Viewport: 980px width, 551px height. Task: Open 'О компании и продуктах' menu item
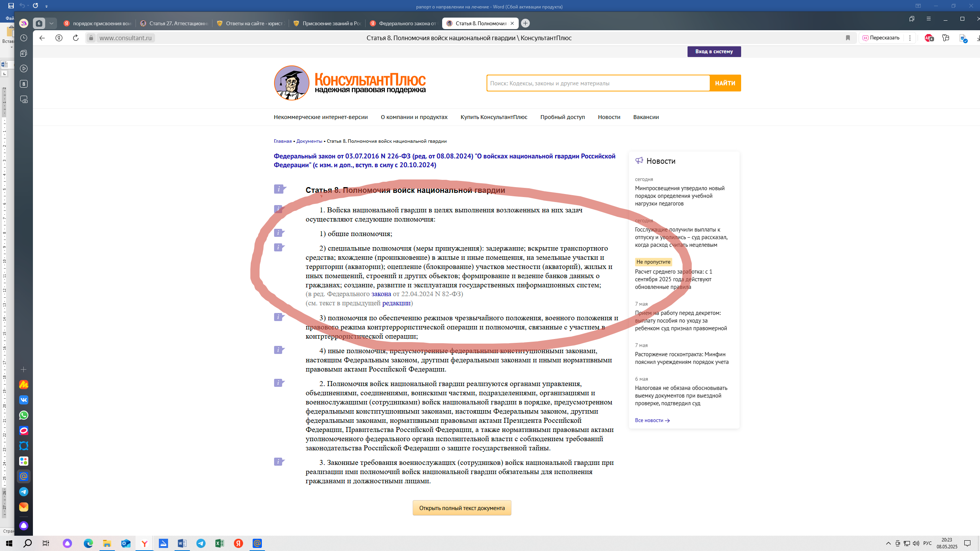(x=414, y=117)
